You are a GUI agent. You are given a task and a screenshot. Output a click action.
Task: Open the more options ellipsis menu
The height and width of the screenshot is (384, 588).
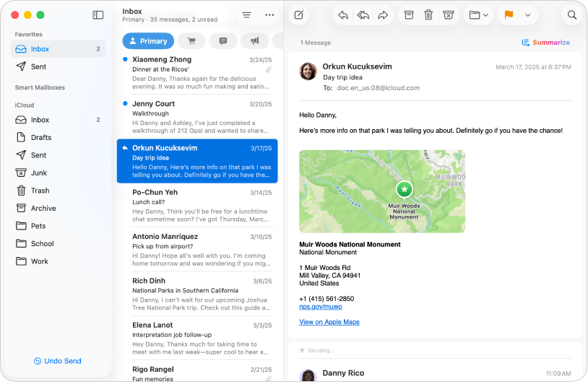(x=269, y=14)
